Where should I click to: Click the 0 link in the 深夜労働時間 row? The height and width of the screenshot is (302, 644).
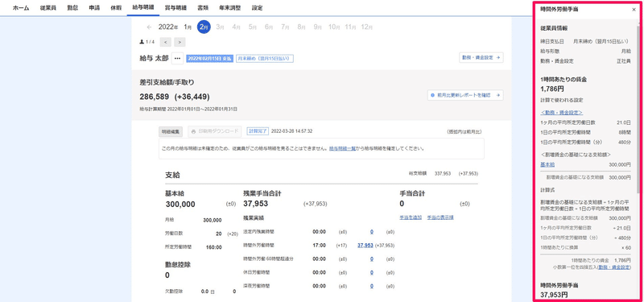[x=371, y=286]
